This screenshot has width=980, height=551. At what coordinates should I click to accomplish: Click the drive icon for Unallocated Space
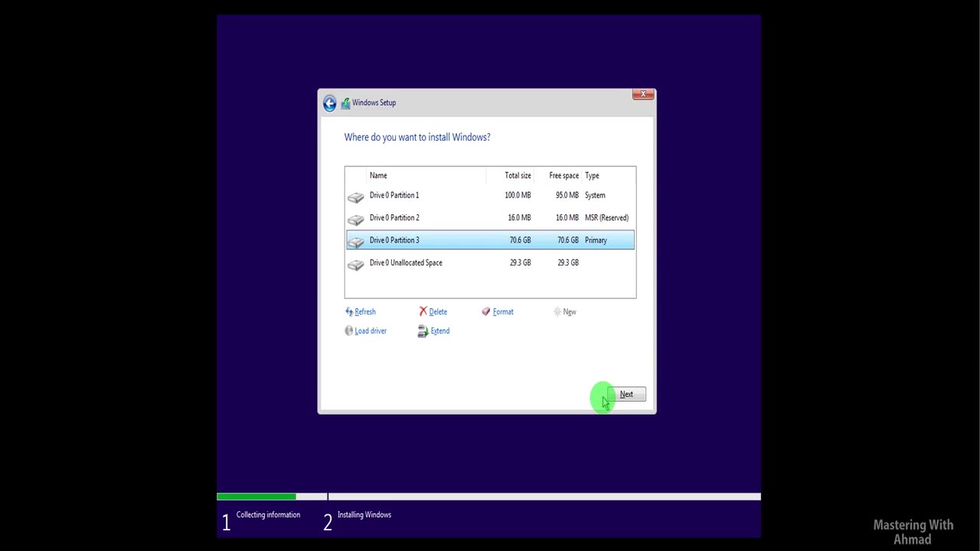click(x=355, y=265)
